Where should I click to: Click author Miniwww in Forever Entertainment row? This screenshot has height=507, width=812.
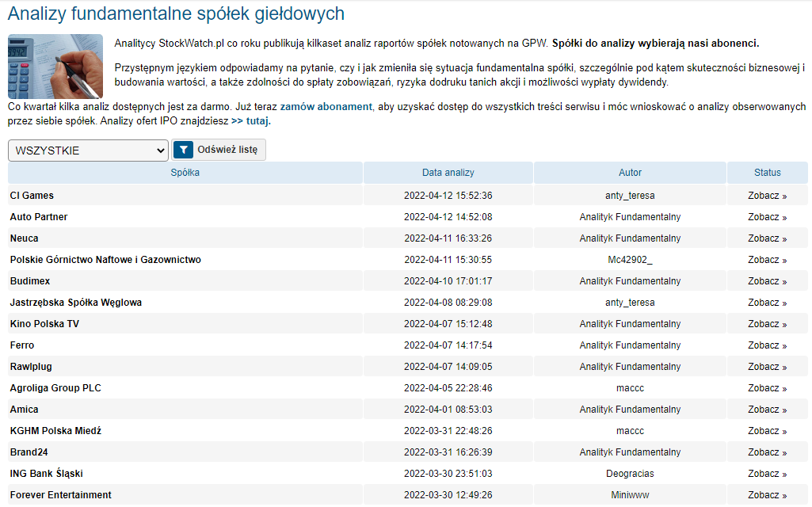(x=630, y=494)
